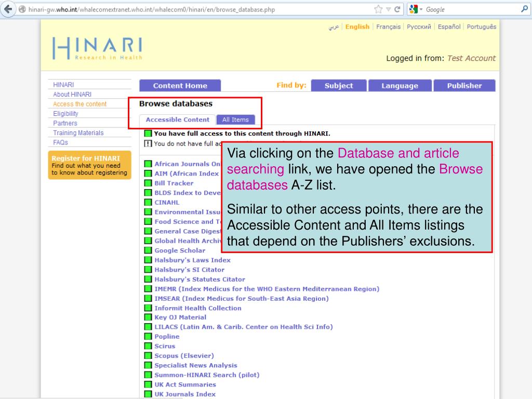Click green access icon beside Google Scholar
This screenshot has width=532, height=399.
pyautogui.click(x=148, y=250)
